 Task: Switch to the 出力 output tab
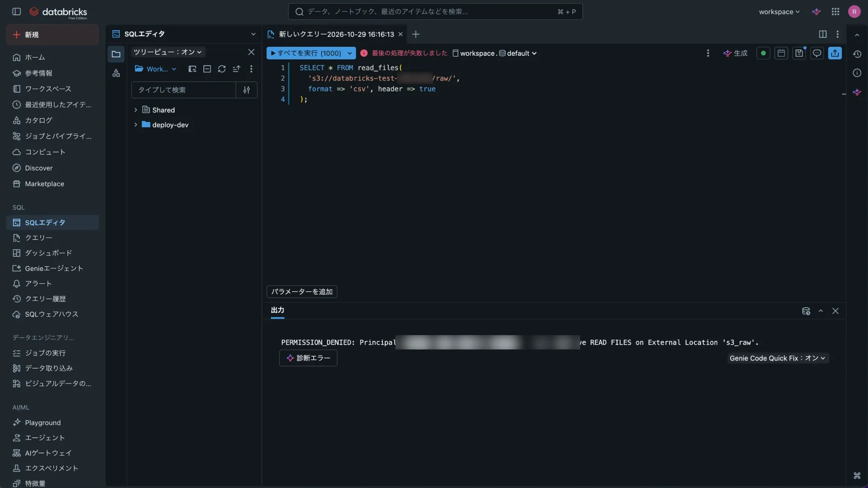click(277, 310)
